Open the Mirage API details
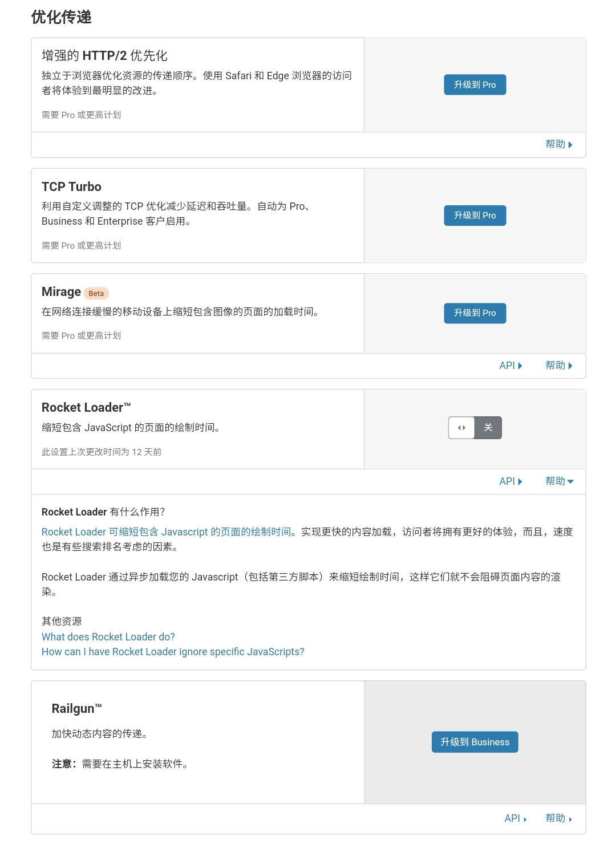 pos(510,366)
